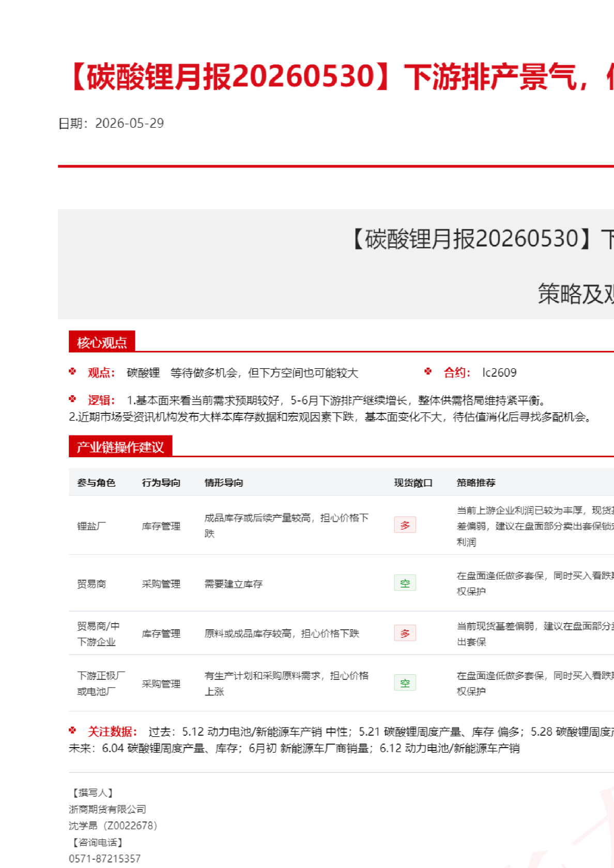This screenshot has width=614, height=868.
Task: Click the bullet icon beside 观点
Action: coord(72,371)
